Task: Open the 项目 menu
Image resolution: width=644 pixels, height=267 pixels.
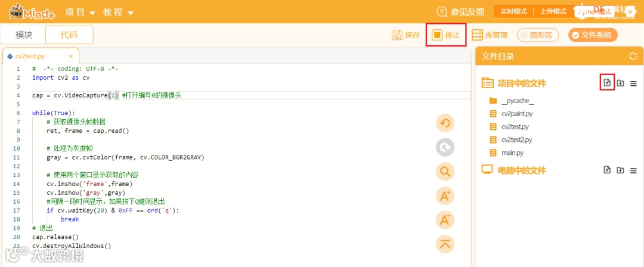Action: tap(80, 13)
